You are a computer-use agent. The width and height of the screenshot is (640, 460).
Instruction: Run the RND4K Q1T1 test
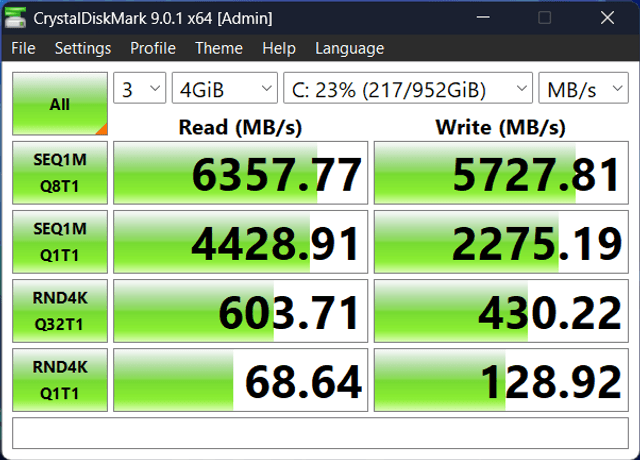tap(60, 380)
